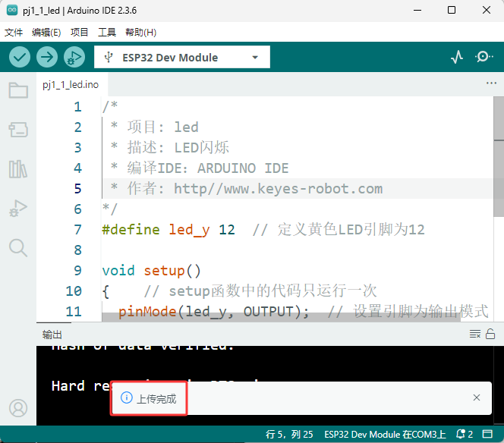This screenshot has width=504, height=443.
Task: Click line number 1 in the gutter
Action: (77, 107)
